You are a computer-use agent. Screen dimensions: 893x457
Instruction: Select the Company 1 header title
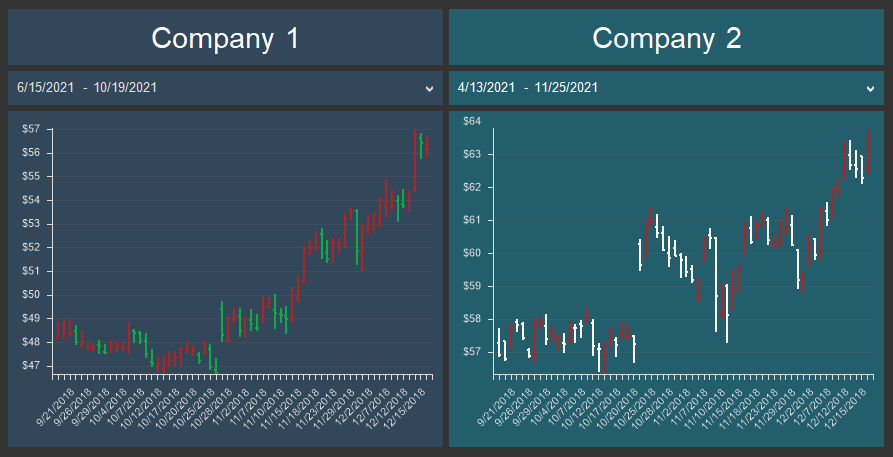click(x=225, y=38)
